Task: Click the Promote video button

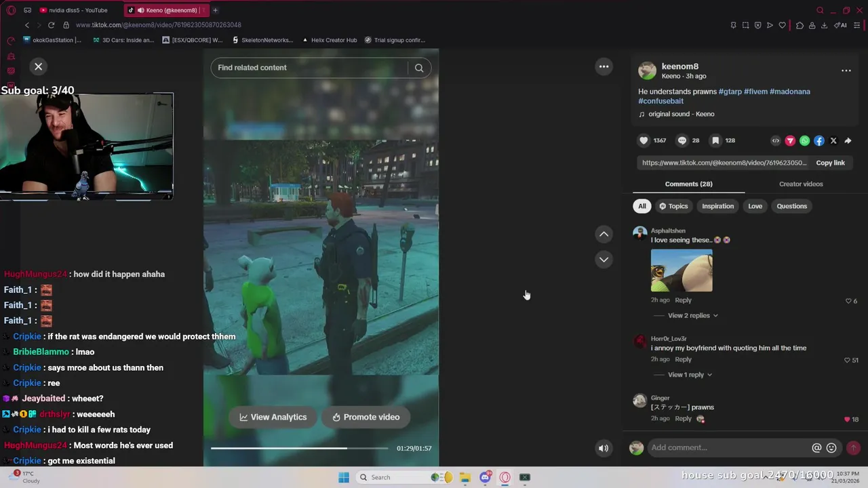Action: click(366, 417)
